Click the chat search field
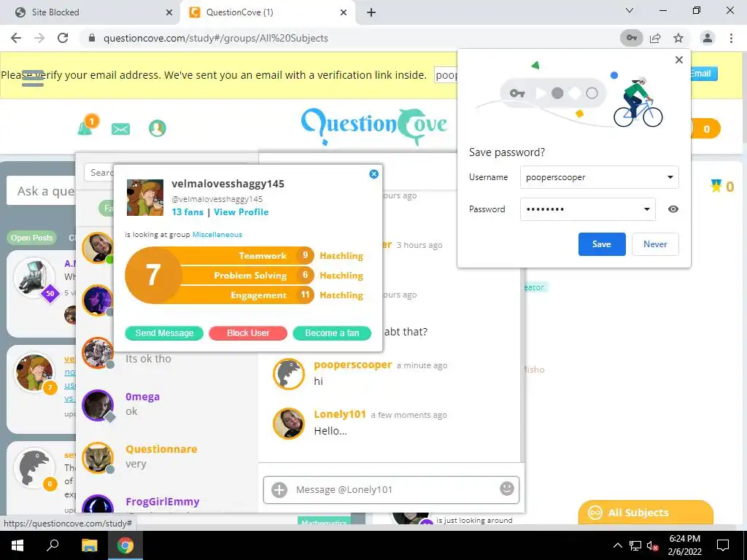Screen dimensions: 747x560 99,172
